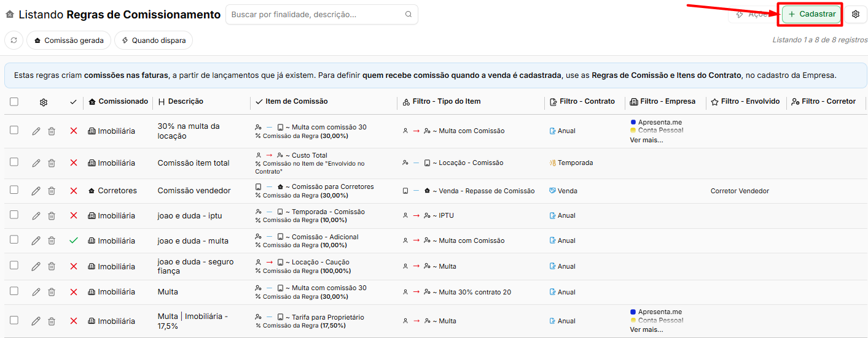
Task: Edit the 'joao e duda - seguro fiança' rule
Action: [x=36, y=266]
